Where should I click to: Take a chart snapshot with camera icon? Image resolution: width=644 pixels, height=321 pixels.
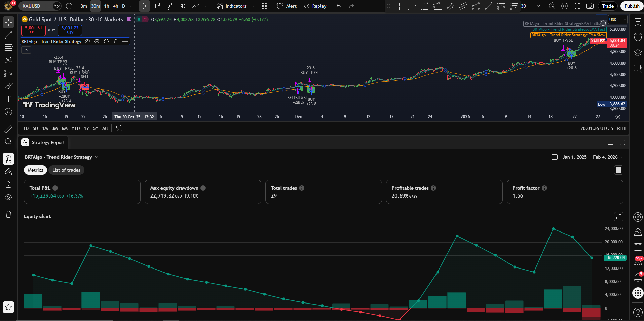590,6
